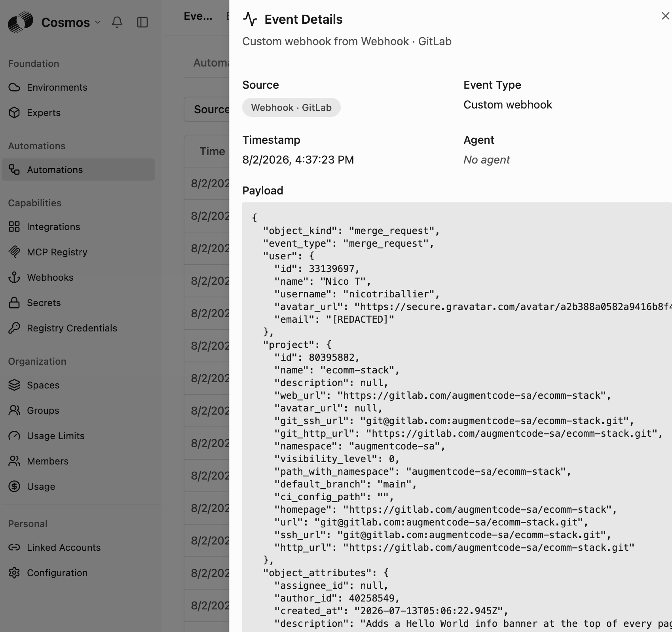Click the Spaces layers icon
Image resolution: width=672 pixels, height=632 pixels.
pyautogui.click(x=14, y=385)
